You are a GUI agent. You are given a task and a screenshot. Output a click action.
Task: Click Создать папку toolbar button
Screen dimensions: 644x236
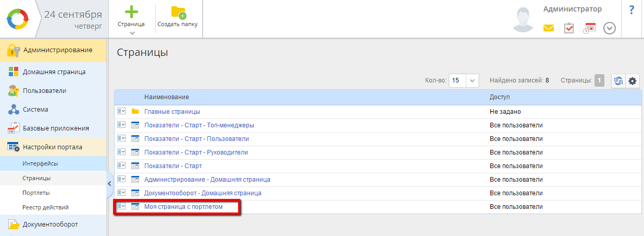pos(178,18)
